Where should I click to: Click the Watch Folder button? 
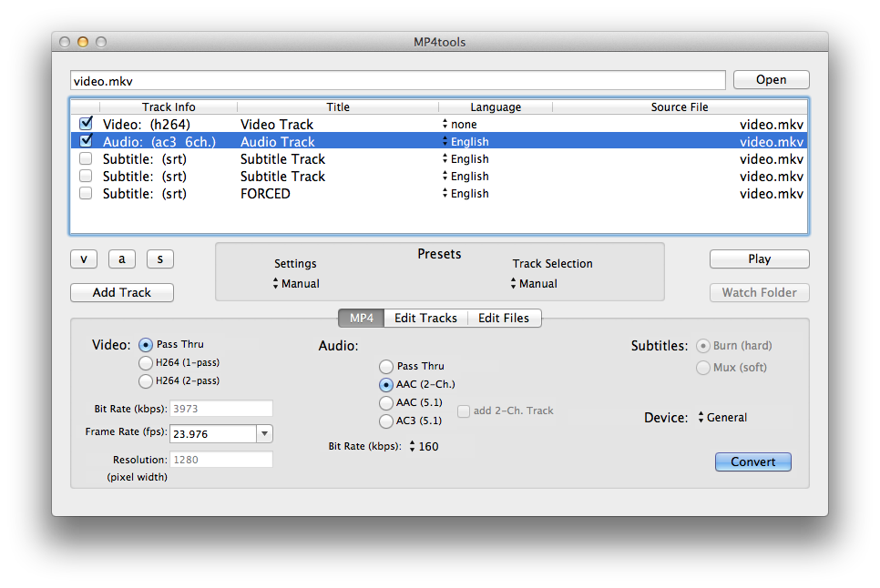pyautogui.click(x=760, y=292)
